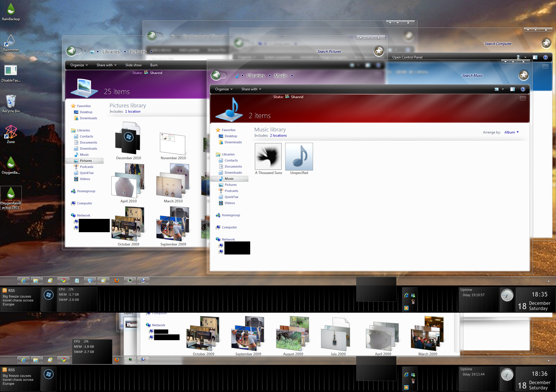
Task: Open Firefox from the top taskbar
Action: (x=117, y=280)
